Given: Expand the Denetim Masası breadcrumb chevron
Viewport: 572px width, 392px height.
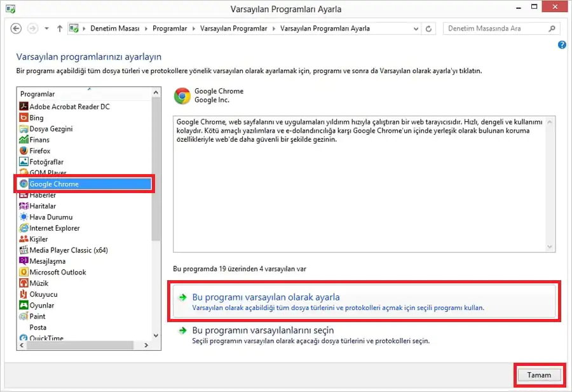Looking at the screenshot, I should tap(146, 29).
